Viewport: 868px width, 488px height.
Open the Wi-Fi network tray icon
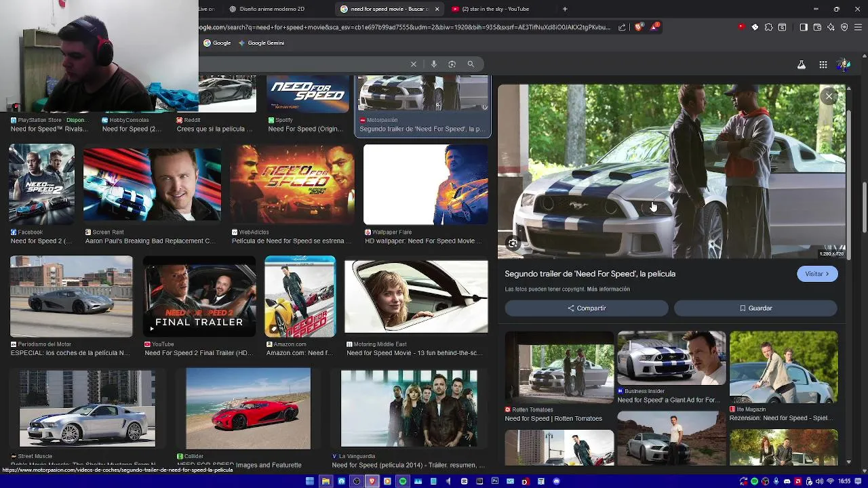click(830, 481)
